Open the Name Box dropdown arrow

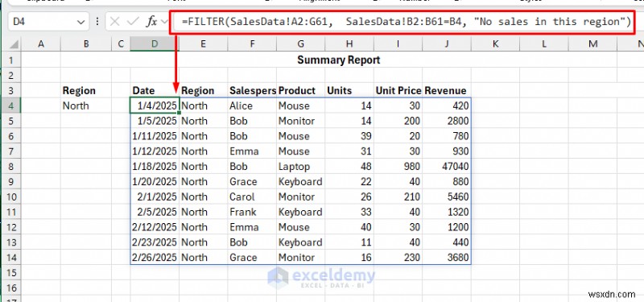pos(80,22)
